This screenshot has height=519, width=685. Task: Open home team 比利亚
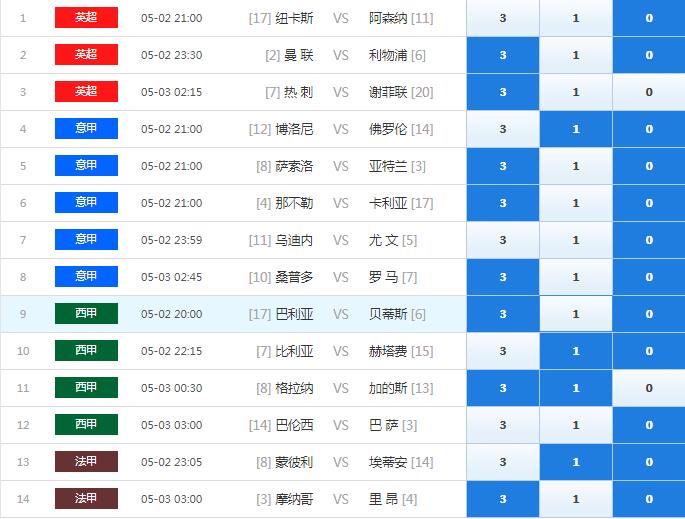tap(294, 351)
